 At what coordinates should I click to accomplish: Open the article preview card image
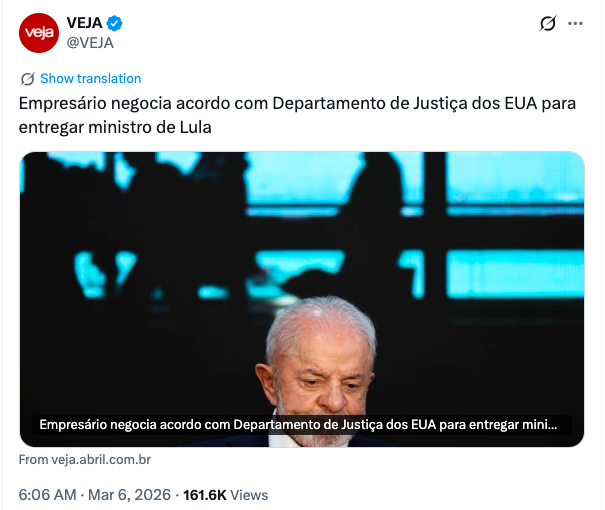302,299
